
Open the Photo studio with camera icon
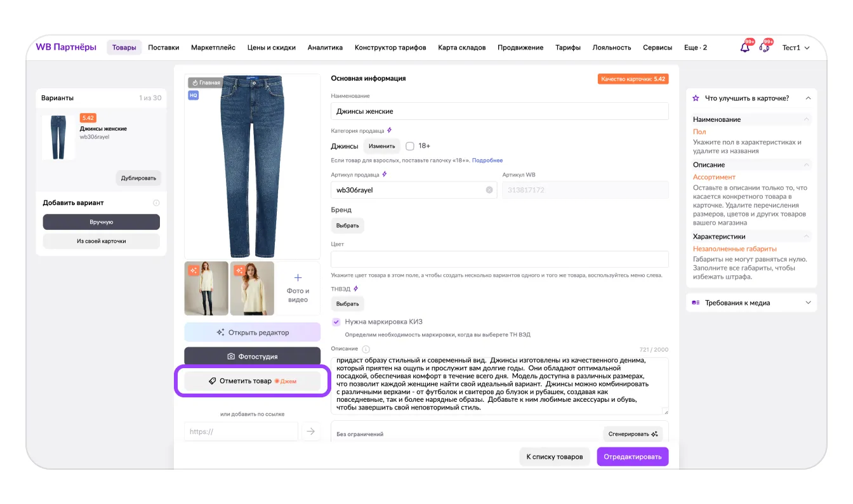tap(252, 357)
